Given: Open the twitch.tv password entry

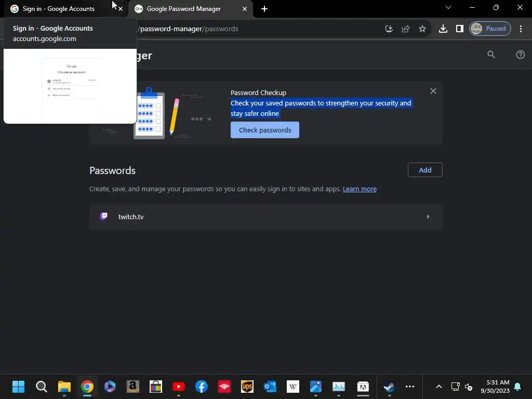Looking at the screenshot, I should 266,217.
